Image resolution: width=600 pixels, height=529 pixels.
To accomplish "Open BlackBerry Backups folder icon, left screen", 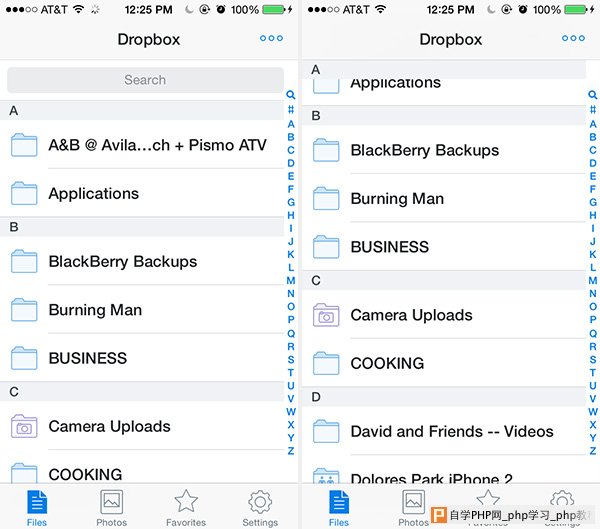I will click(24, 261).
